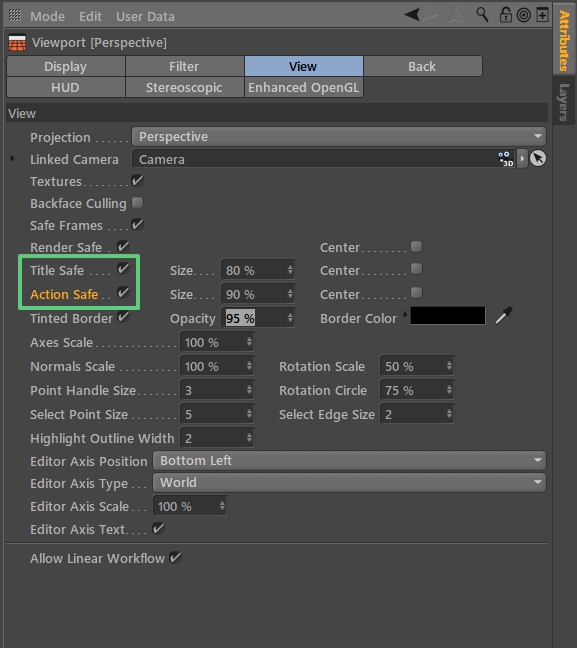577x648 pixels.
Task: Click the target mode circle icon
Action: coord(524,15)
